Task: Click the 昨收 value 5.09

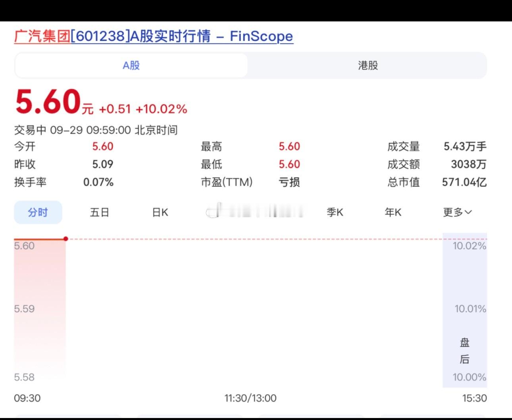Action: coord(103,164)
